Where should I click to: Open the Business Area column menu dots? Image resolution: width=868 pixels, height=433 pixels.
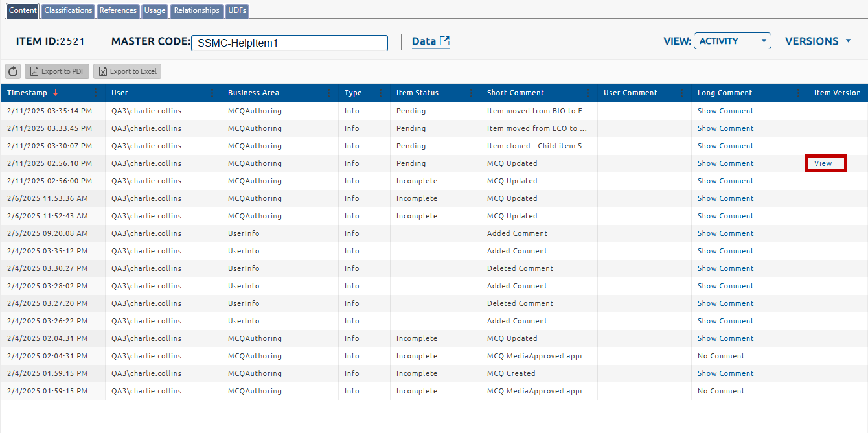(328, 93)
